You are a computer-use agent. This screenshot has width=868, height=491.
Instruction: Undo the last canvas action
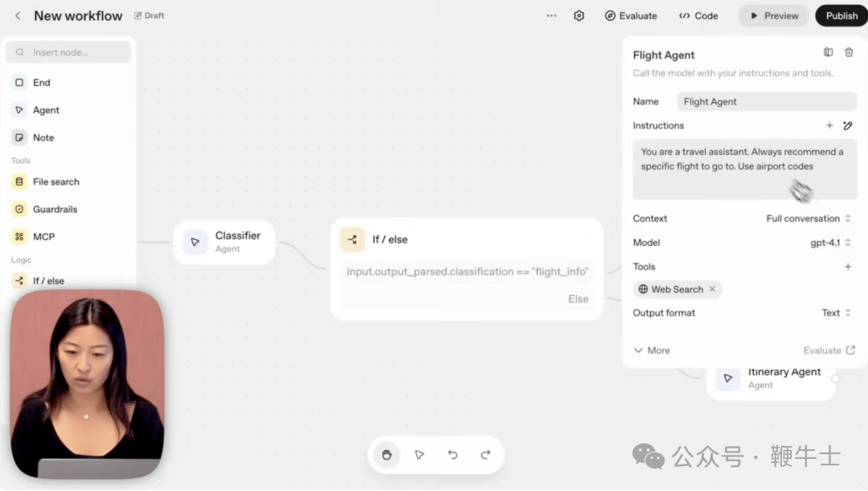pyautogui.click(x=452, y=455)
